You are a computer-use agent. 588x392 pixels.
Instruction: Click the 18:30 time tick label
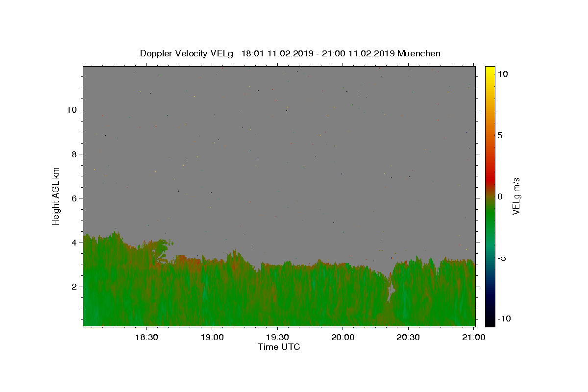coord(146,337)
